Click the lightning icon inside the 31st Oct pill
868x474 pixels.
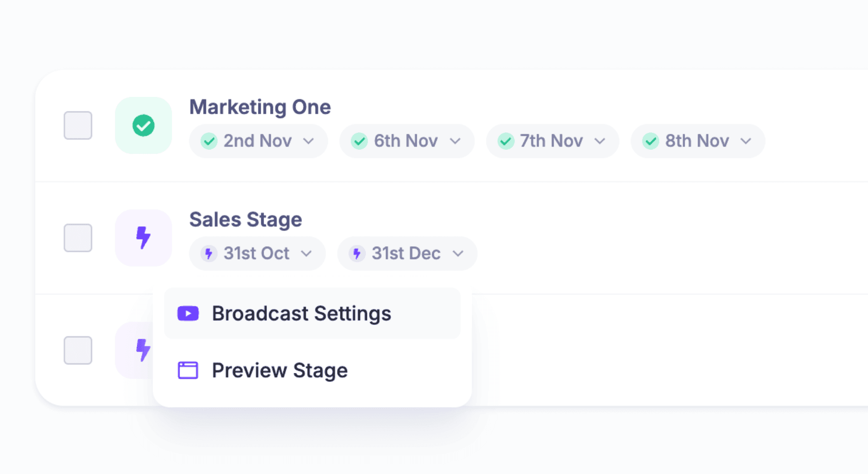209,254
